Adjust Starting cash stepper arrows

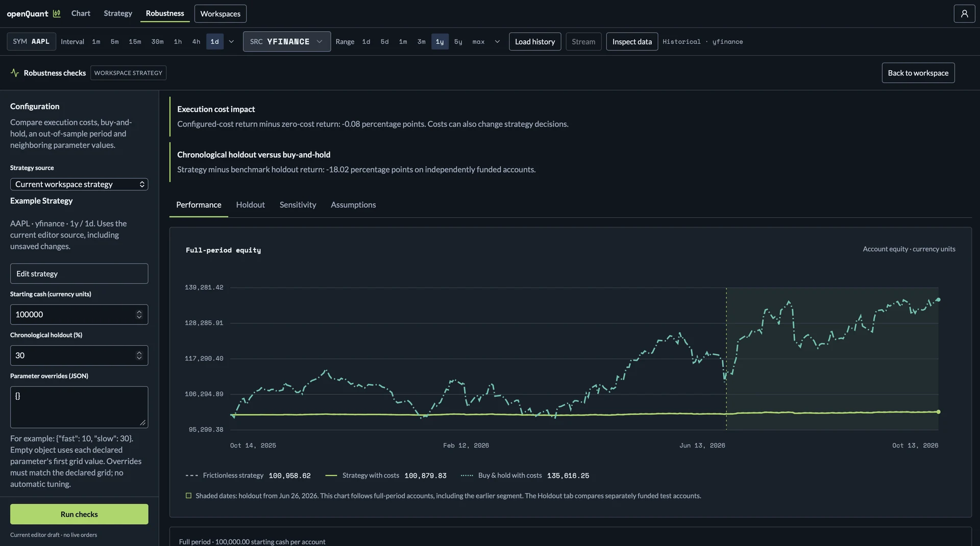[x=139, y=315]
